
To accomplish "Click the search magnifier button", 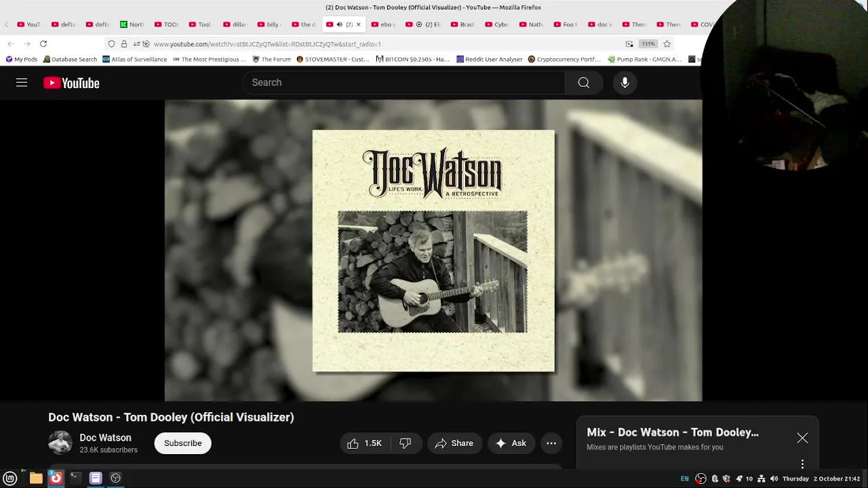I will tap(584, 83).
